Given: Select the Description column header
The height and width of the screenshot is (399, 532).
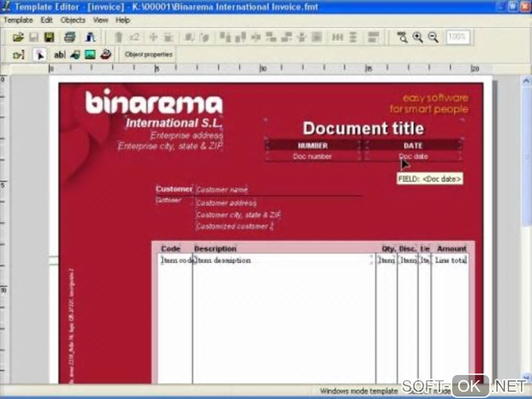Looking at the screenshot, I should [x=215, y=249].
